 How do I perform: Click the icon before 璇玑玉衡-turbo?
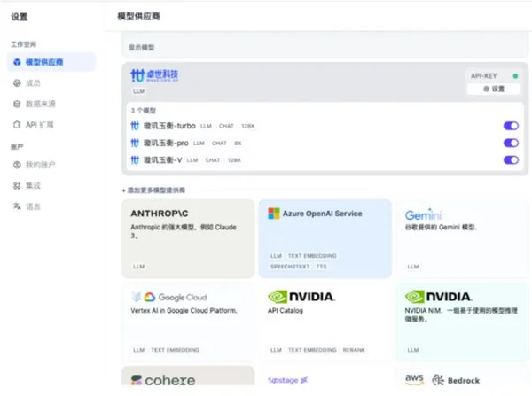(135, 126)
